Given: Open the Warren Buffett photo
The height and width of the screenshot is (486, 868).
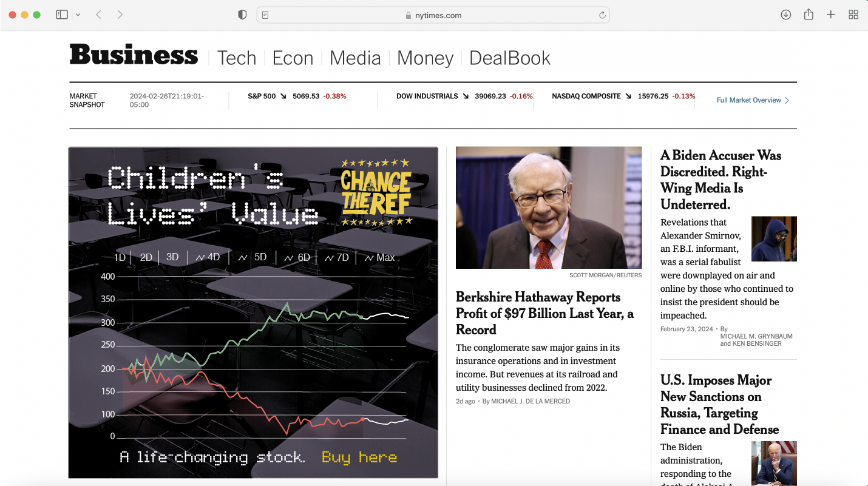Looking at the screenshot, I should (x=549, y=208).
